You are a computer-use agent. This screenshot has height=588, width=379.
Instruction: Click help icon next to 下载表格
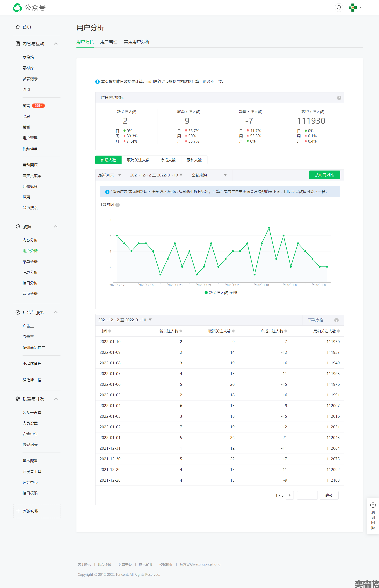point(336,320)
